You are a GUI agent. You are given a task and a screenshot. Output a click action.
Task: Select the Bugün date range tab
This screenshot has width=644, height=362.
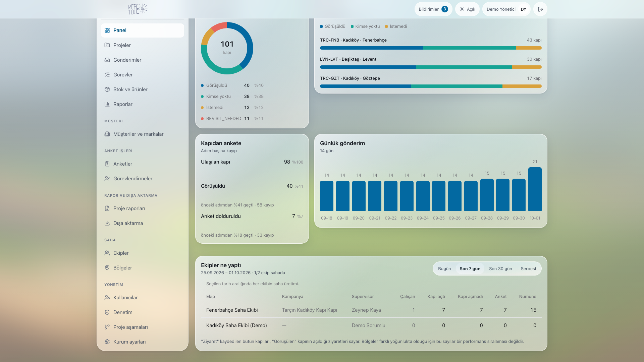444,269
